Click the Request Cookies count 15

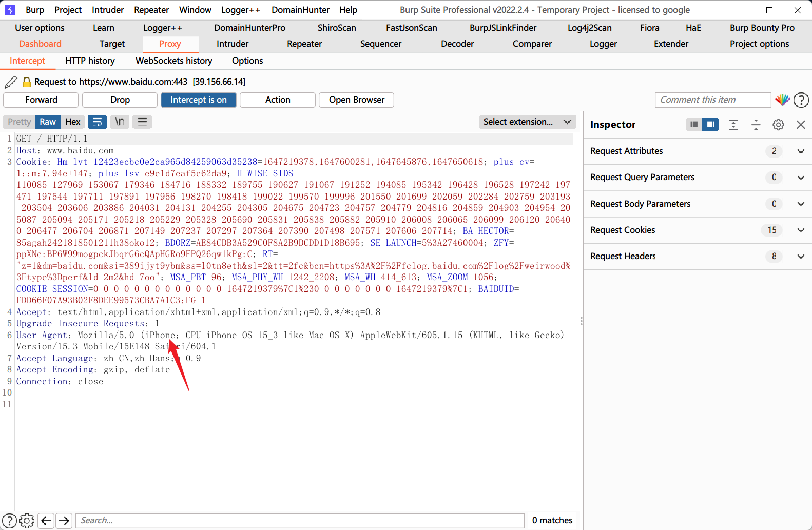pyautogui.click(x=772, y=230)
